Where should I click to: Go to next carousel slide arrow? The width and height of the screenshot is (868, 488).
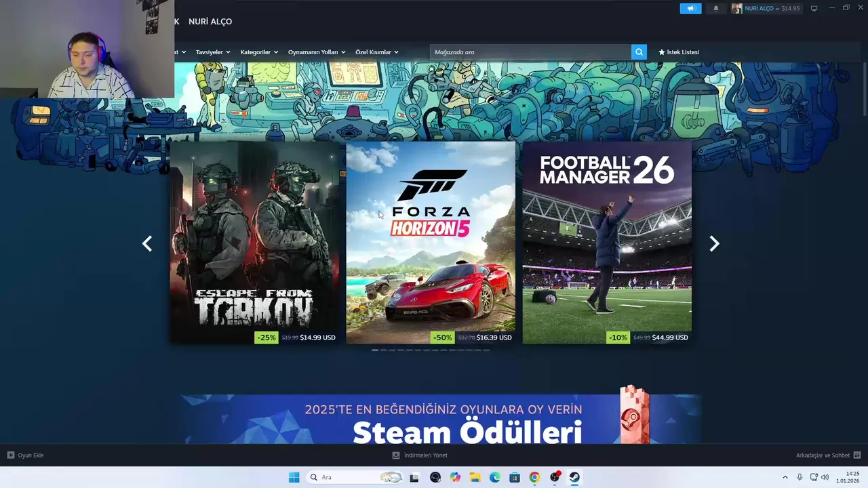click(x=714, y=244)
